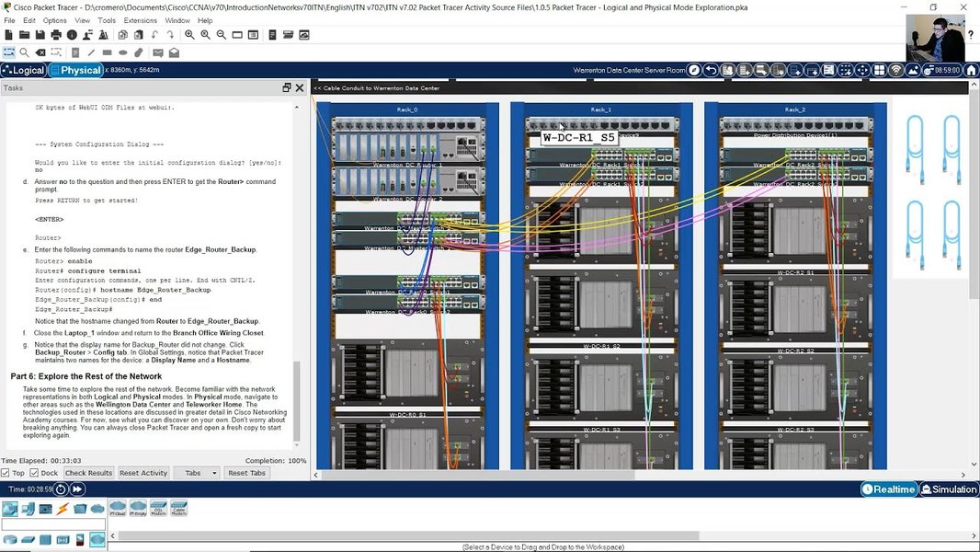Add a Simple PDU envelope

(158, 52)
